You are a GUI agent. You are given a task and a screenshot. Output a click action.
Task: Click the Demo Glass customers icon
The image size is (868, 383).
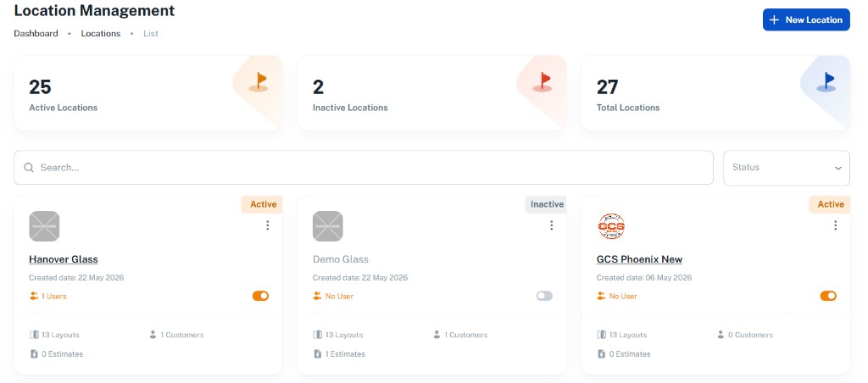click(x=437, y=335)
